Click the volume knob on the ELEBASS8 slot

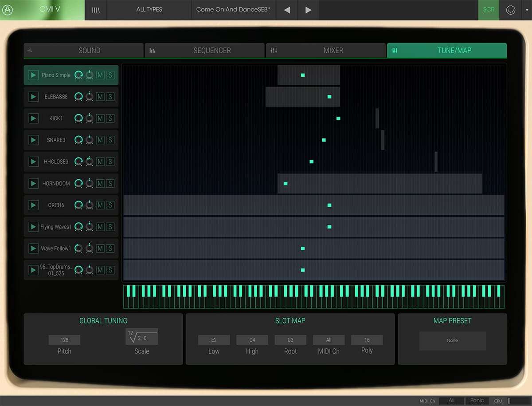(79, 96)
